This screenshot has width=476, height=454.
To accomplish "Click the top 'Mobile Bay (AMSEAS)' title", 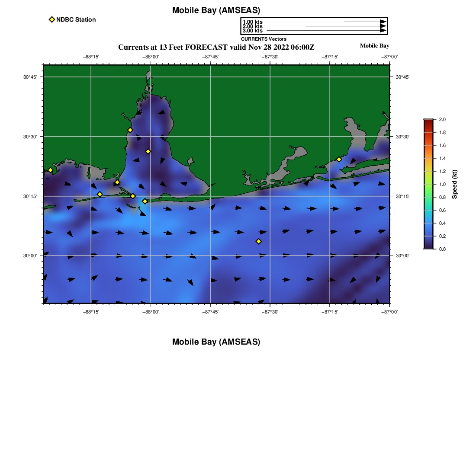I will pos(216,10).
